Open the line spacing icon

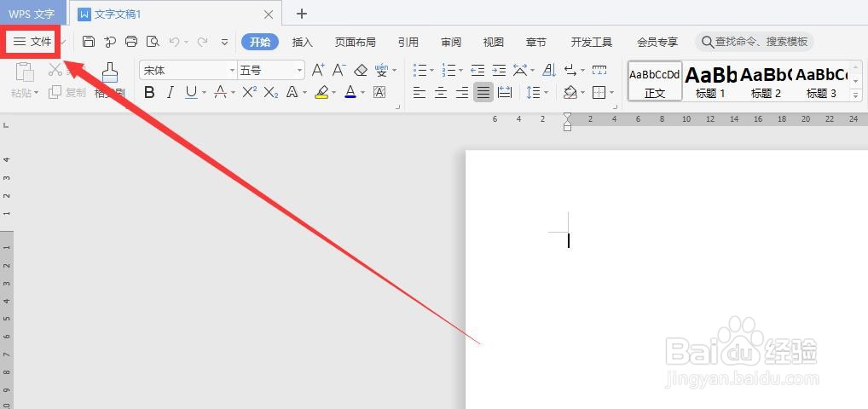tap(533, 92)
